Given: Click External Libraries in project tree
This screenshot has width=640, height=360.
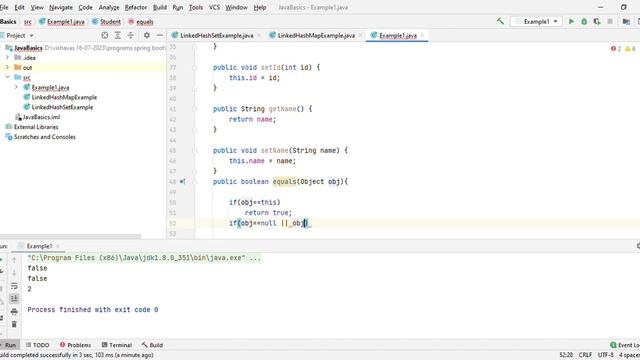Looking at the screenshot, I should coord(36,127).
